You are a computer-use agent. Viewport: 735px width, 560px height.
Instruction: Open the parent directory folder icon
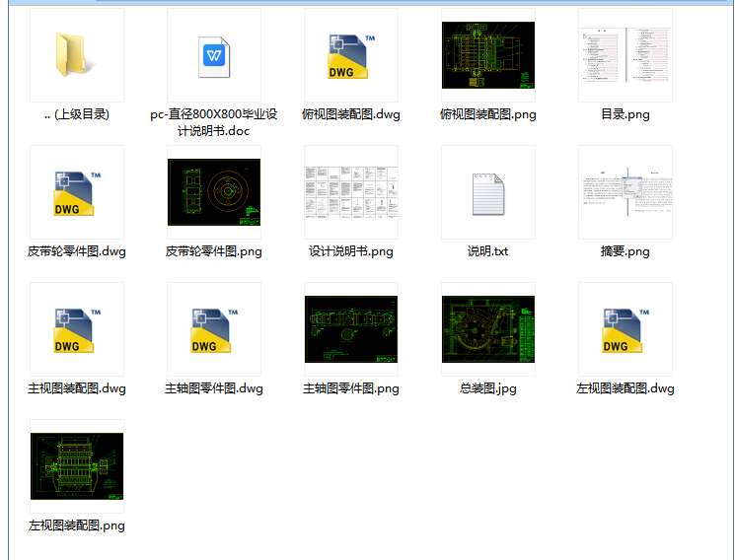click(x=75, y=55)
